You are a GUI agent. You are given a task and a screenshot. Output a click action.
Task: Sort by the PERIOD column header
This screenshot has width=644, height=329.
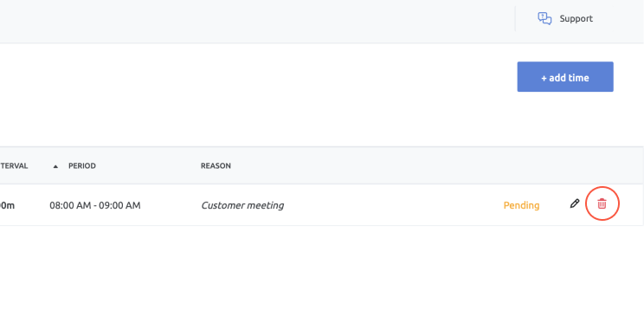(x=81, y=166)
